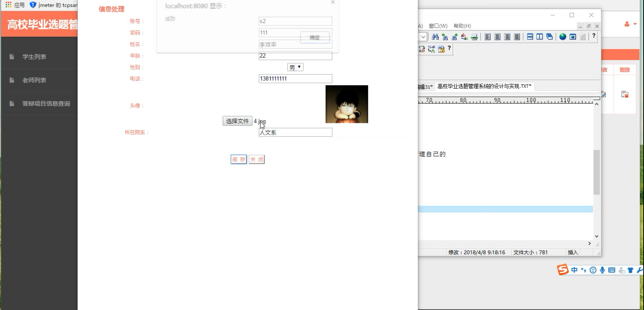The image size is (644, 310).
Task: Click the editor horizontal scroll-right arrow
Action: [x=589, y=244]
